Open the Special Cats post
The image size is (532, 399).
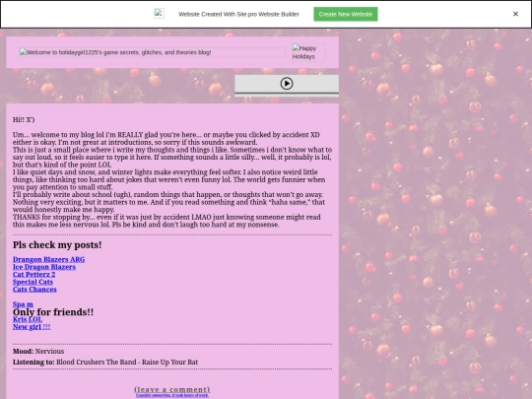coord(33,282)
